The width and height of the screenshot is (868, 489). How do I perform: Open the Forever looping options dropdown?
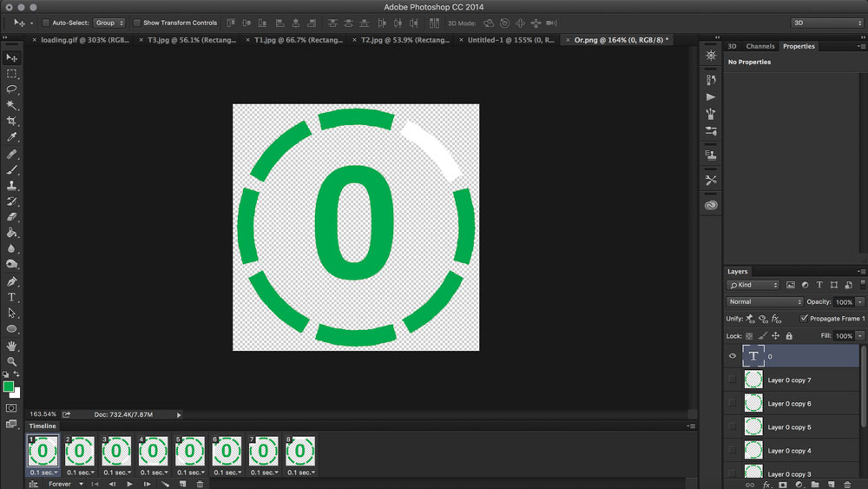point(66,484)
